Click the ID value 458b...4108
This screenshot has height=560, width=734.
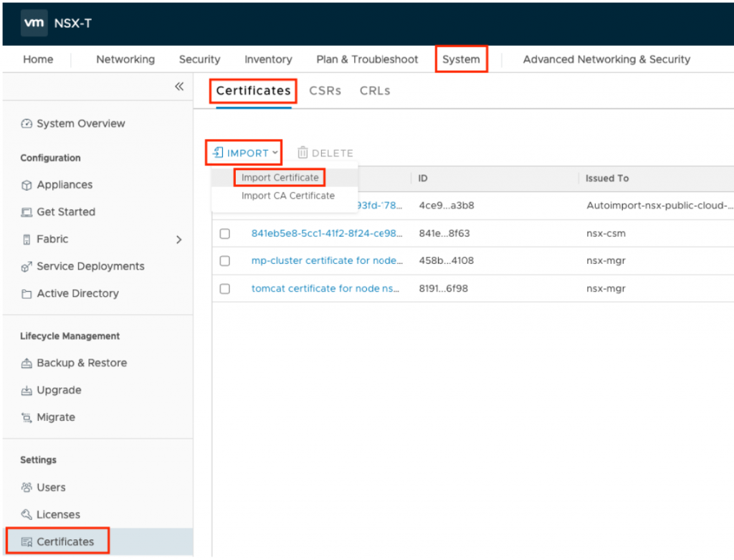click(446, 260)
